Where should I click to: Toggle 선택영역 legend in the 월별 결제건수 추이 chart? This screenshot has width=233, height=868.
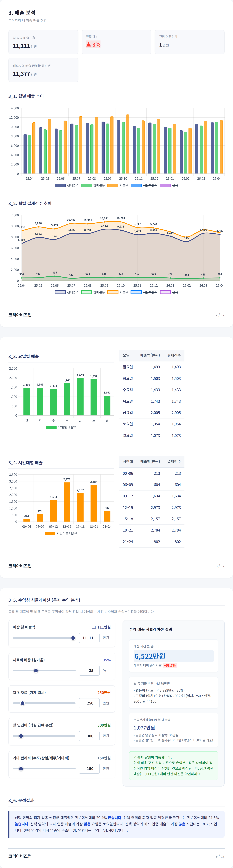(67, 292)
